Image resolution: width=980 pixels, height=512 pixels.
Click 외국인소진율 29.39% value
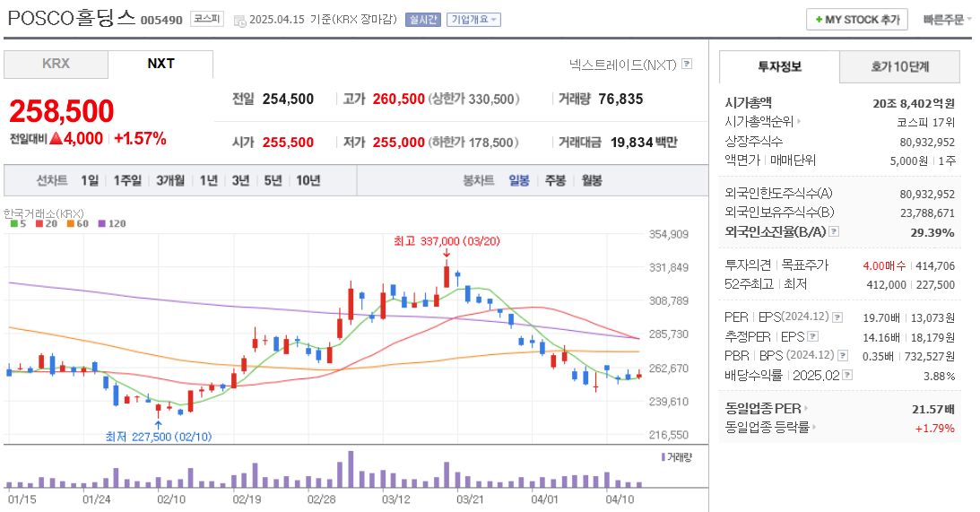[932, 232]
